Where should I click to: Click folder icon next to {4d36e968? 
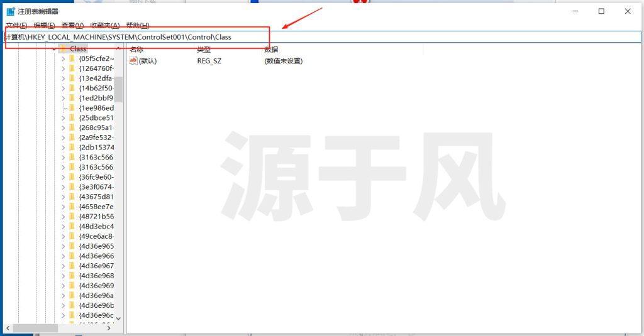[72, 276]
